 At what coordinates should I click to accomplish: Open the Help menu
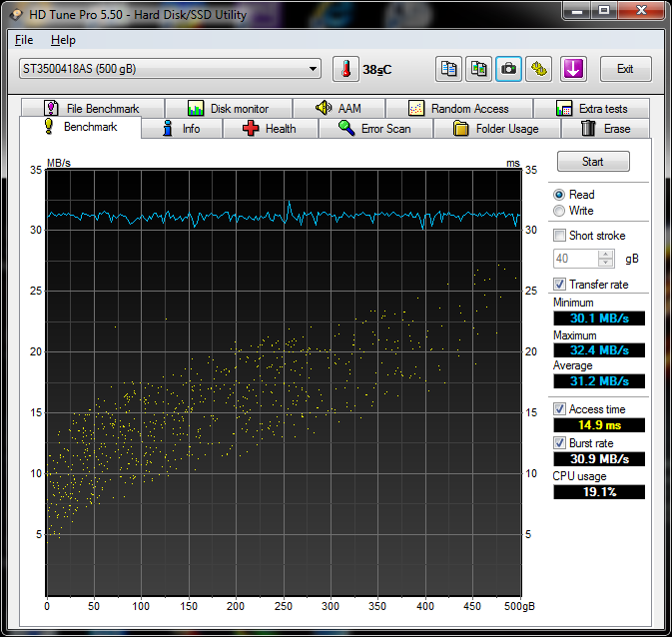63,40
